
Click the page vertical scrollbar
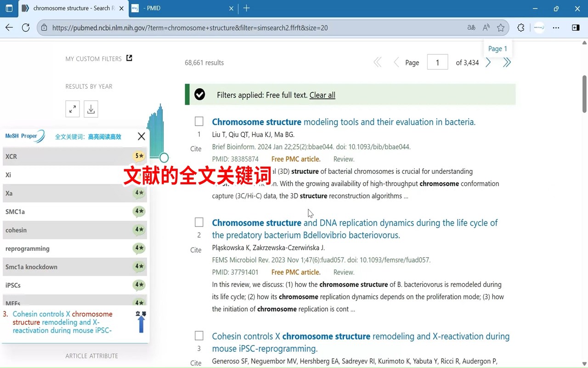[x=584, y=94]
